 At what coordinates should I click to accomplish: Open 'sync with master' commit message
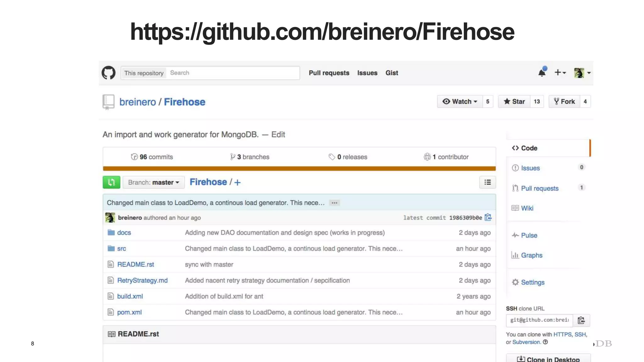coord(209,265)
